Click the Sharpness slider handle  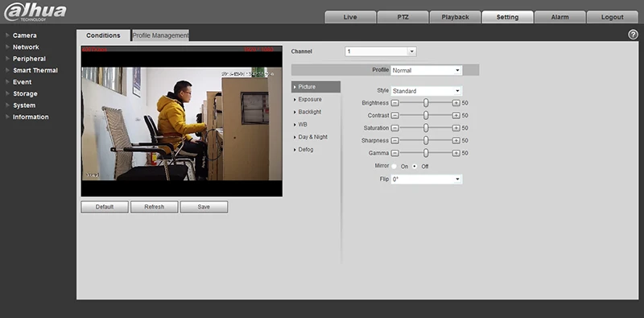pos(426,141)
